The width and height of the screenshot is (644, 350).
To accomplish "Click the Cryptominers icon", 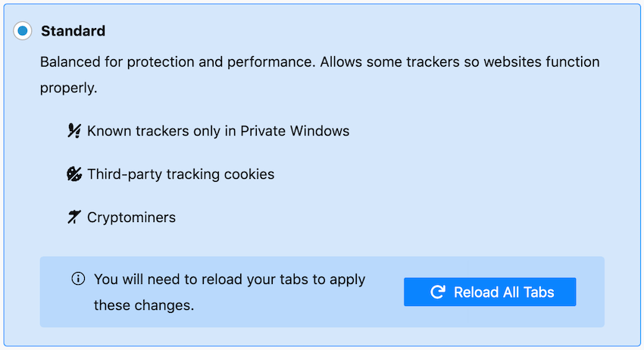I will coord(73,217).
